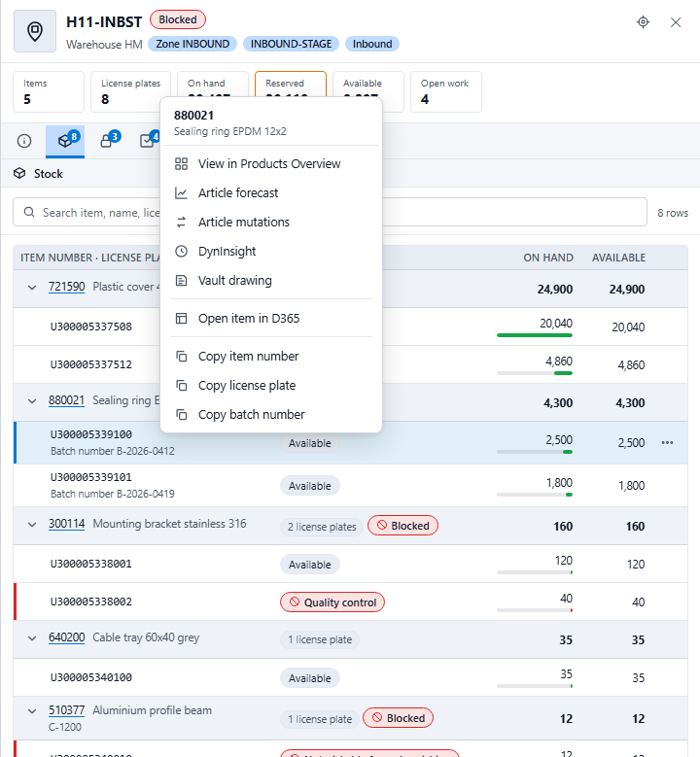Click the Article mutations arrows icon

tap(181, 223)
